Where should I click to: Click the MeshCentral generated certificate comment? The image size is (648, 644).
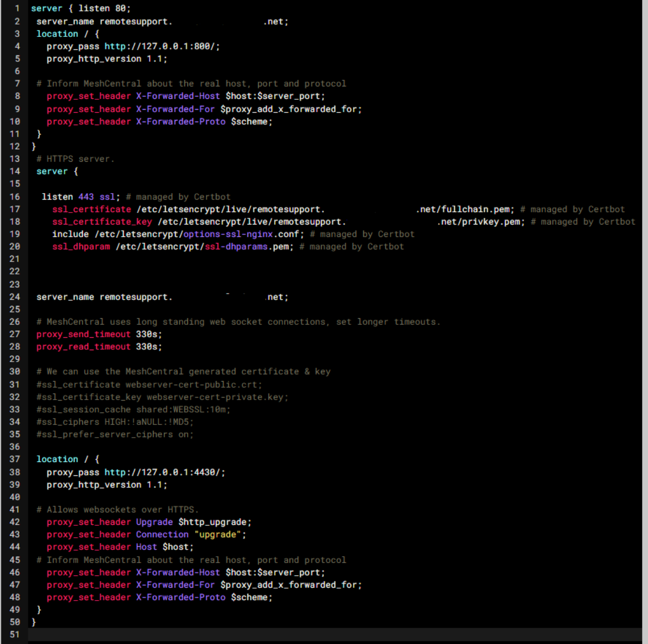click(x=183, y=372)
